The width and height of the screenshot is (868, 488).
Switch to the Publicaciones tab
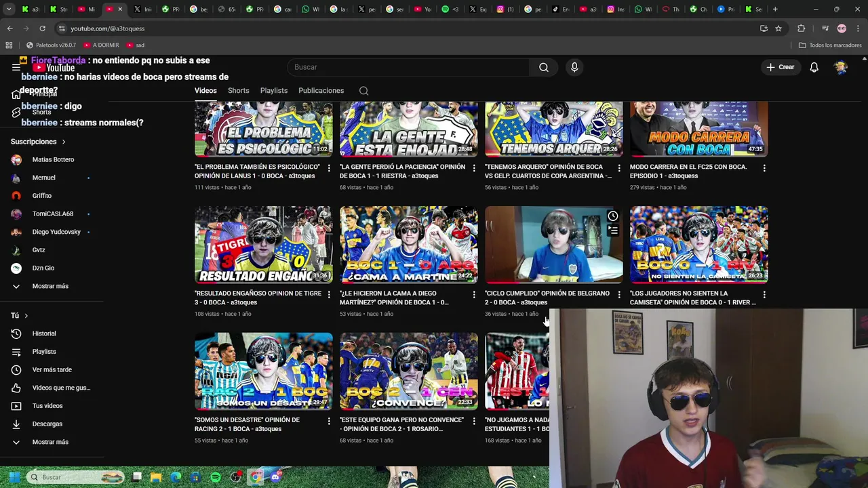321,91
